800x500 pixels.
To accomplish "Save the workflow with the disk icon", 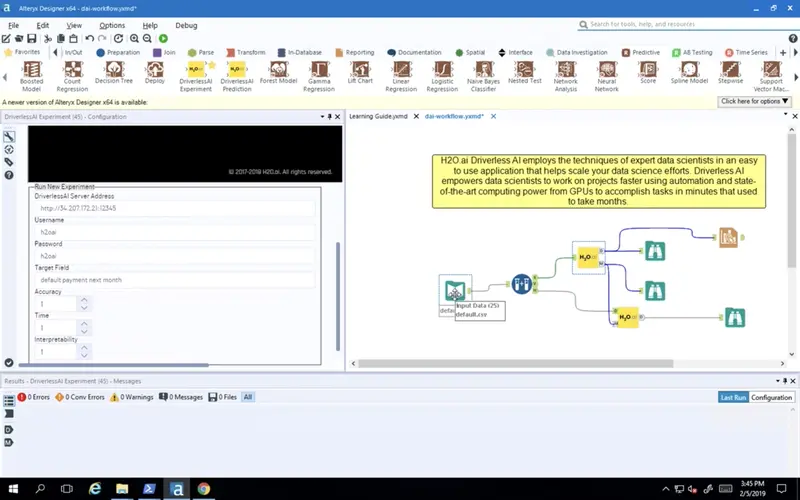I will click(32, 38).
